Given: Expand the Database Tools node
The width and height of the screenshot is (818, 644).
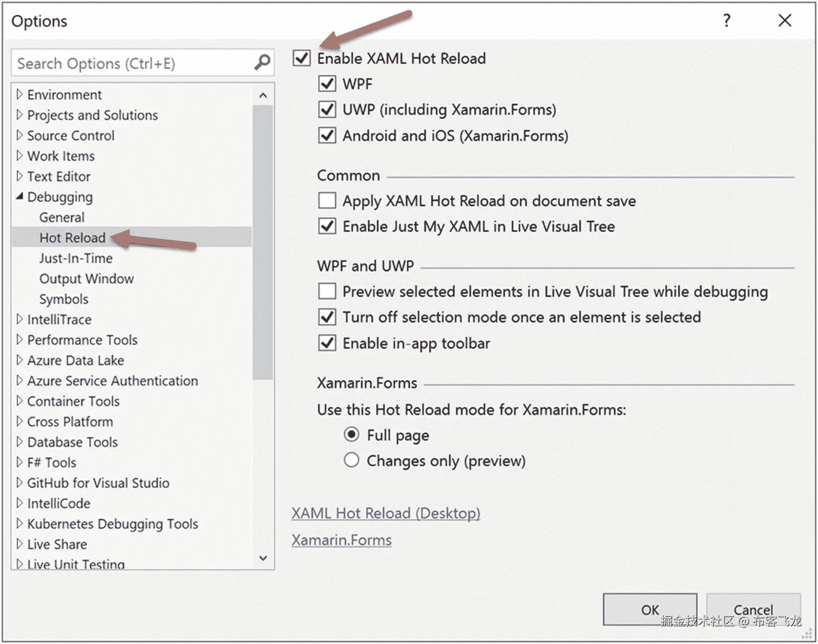Looking at the screenshot, I should [x=19, y=442].
